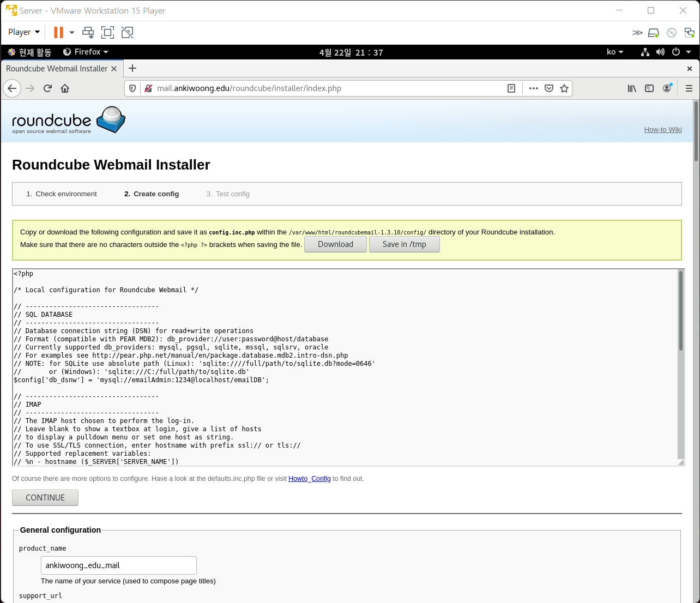Click the power icon in top bar
The width and height of the screenshot is (700, 603).
click(676, 52)
